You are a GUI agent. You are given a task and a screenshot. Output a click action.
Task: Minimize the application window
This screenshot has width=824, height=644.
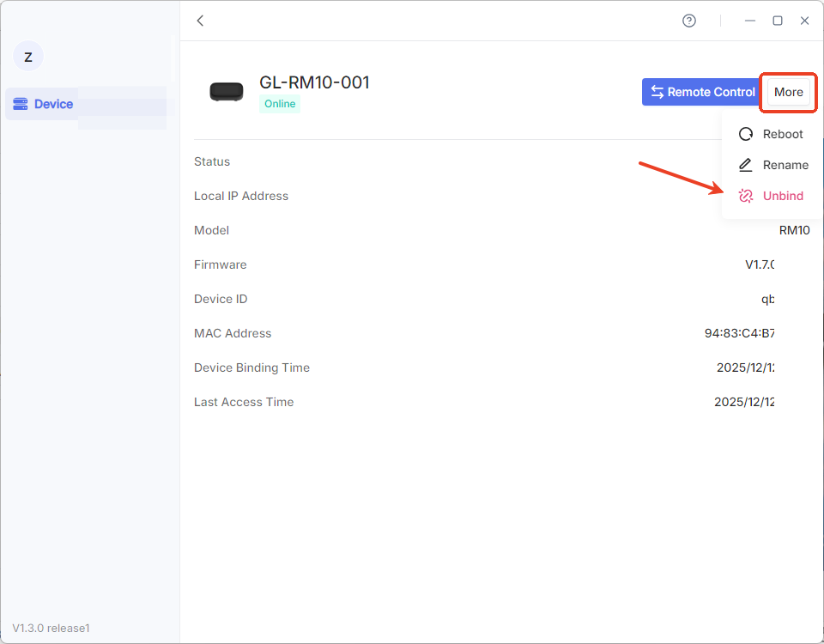pos(750,21)
